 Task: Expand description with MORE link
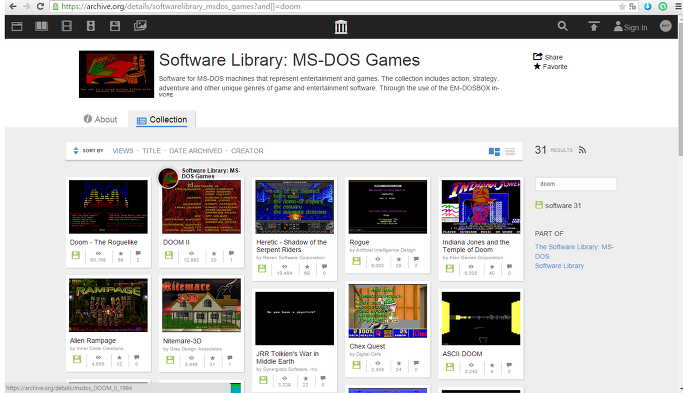[x=166, y=95]
